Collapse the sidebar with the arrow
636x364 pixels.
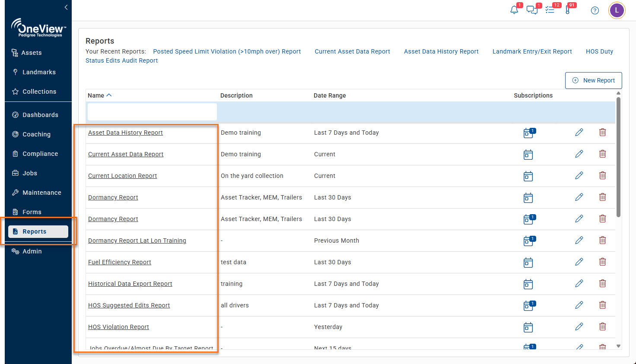66,7
